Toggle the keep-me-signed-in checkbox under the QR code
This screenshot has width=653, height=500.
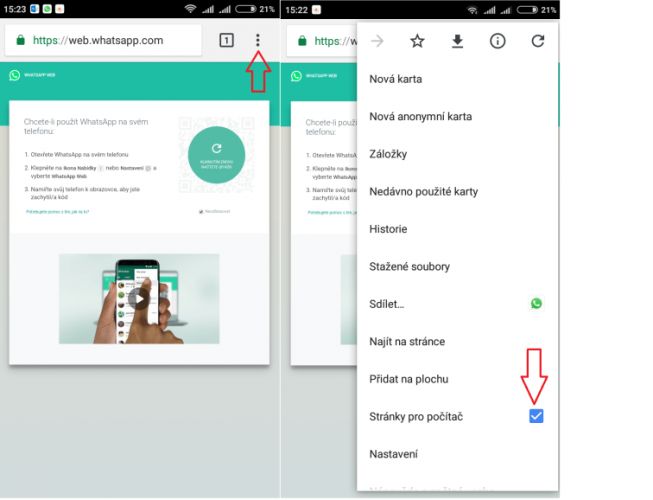201,211
